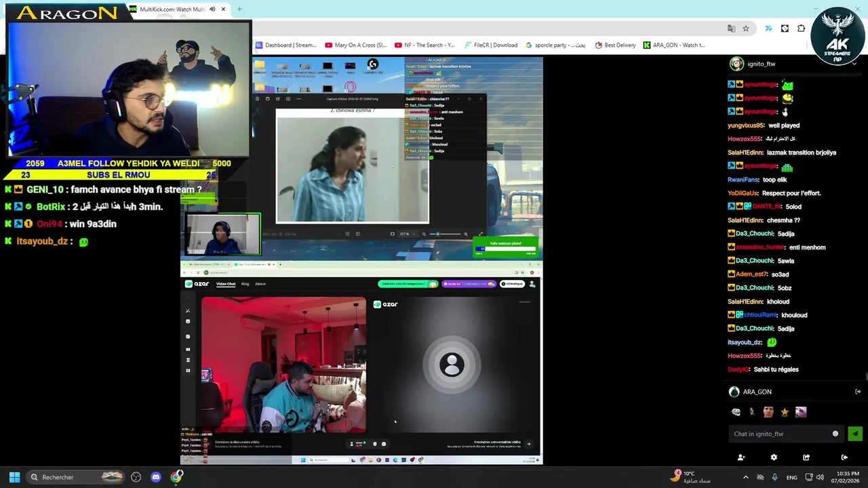Screen dimensions: 868x488
Task: Adjust the image viewer zoom slider
Action: pyautogui.click(x=444, y=234)
